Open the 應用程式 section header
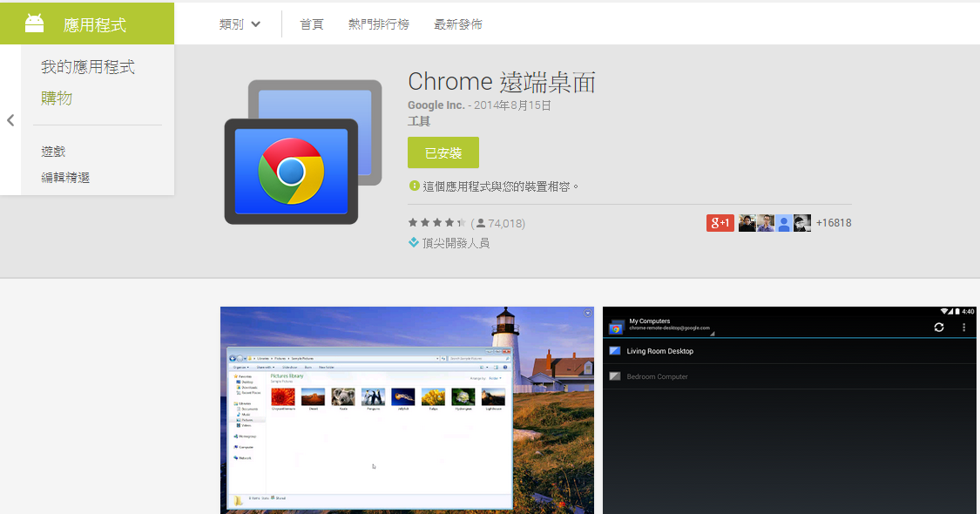Screen dimensions: 980x514 (87, 24)
